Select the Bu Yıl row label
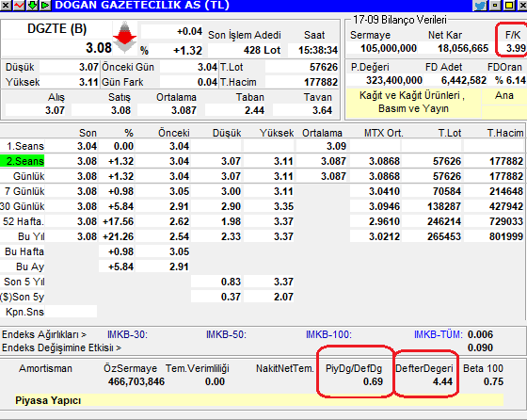The width and height of the screenshot is (527, 420). (31, 236)
